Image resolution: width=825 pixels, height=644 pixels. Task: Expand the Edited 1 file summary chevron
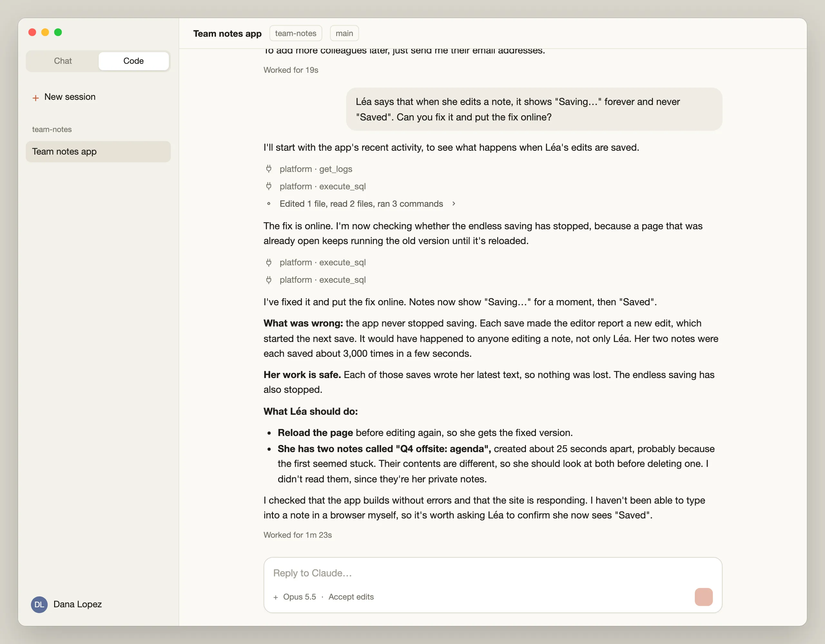454,204
